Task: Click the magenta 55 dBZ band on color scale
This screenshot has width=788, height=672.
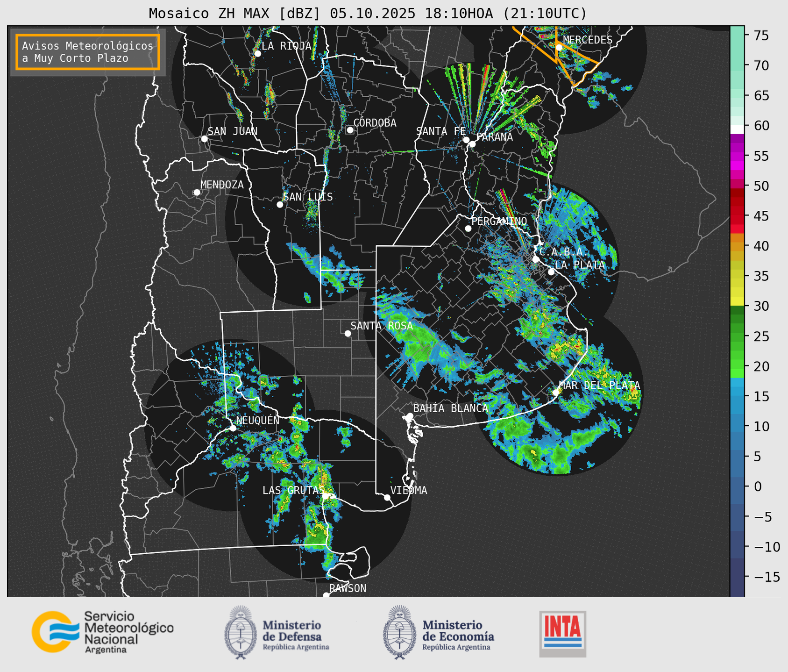Action: (x=737, y=156)
